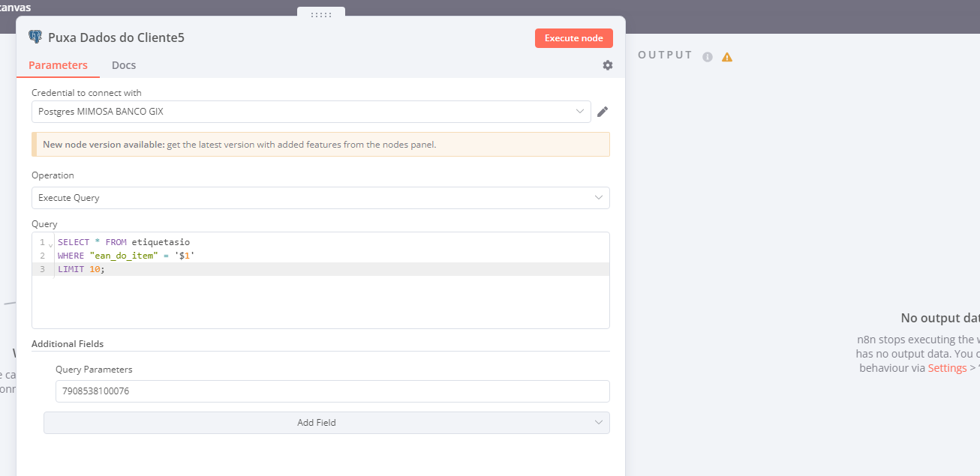Click the node title Puxa Dados do Cliente5
980x476 pixels.
[116, 37]
